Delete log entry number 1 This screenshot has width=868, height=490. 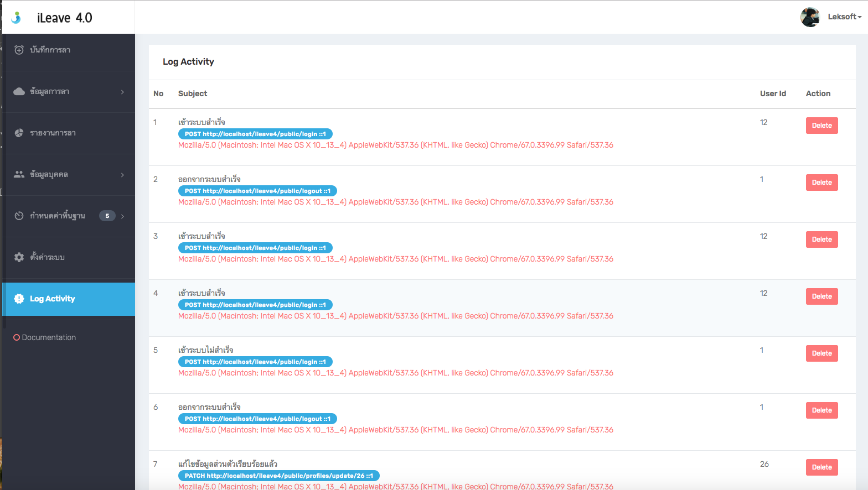(x=821, y=126)
